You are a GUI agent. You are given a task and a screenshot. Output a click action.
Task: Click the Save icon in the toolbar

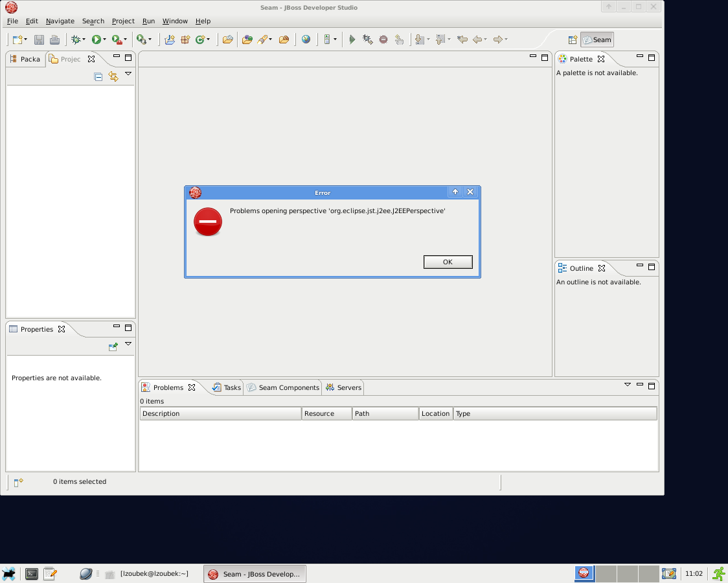[x=39, y=40]
